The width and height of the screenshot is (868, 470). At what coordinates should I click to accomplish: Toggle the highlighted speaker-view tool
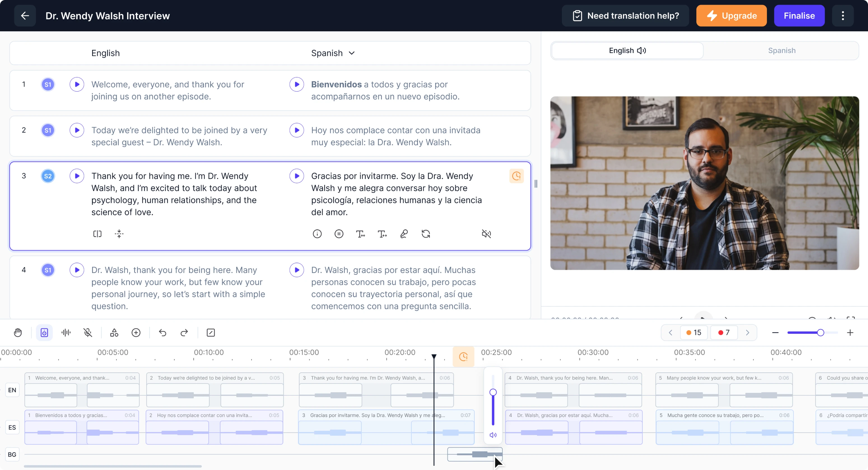pos(44,333)
